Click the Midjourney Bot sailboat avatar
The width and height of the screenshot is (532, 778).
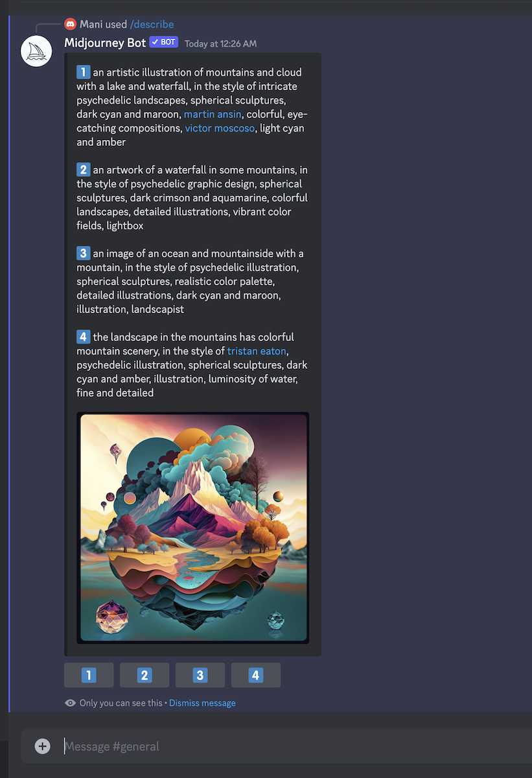coord(36,51)
